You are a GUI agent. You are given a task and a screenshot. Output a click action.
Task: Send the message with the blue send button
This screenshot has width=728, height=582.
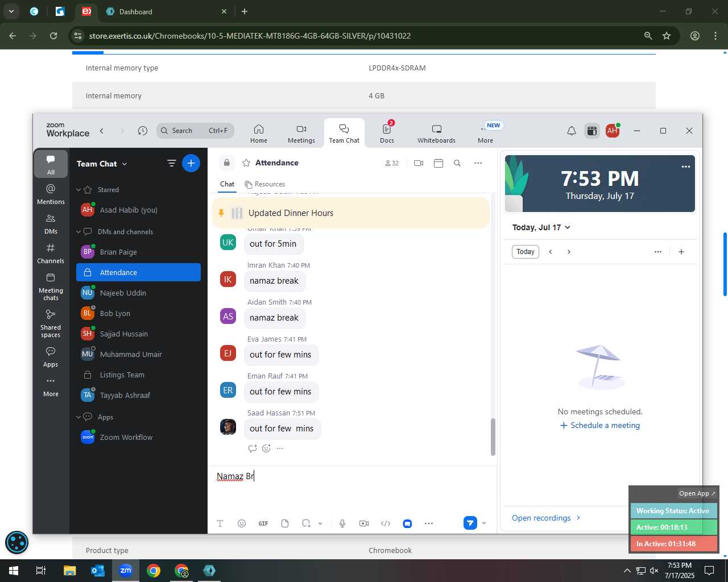[x=470, y=523]
